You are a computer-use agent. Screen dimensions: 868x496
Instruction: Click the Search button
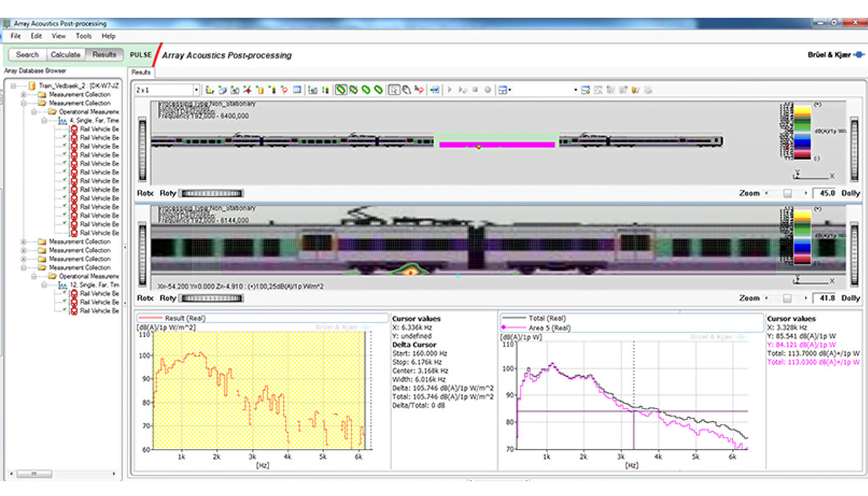tap(27, 54)
